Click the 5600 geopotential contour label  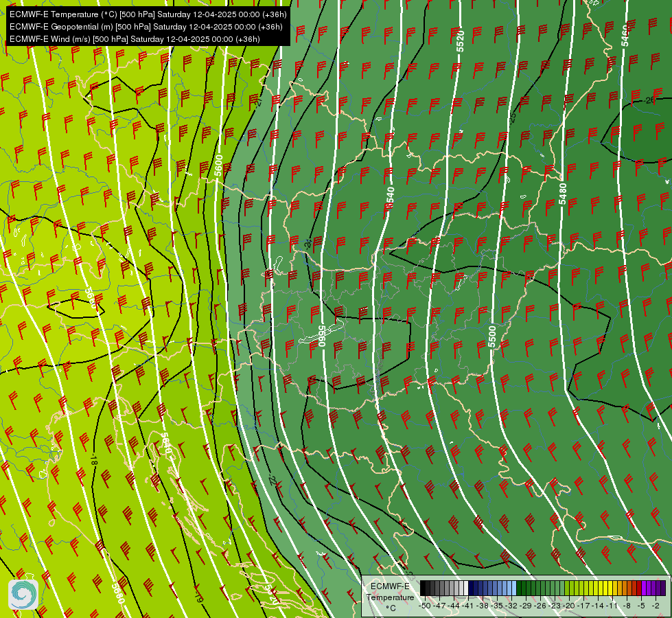[x=218, y=165]
